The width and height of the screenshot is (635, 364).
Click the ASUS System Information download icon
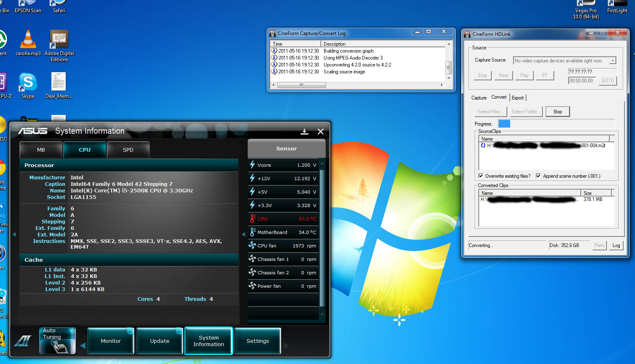(x=304, y=132)
